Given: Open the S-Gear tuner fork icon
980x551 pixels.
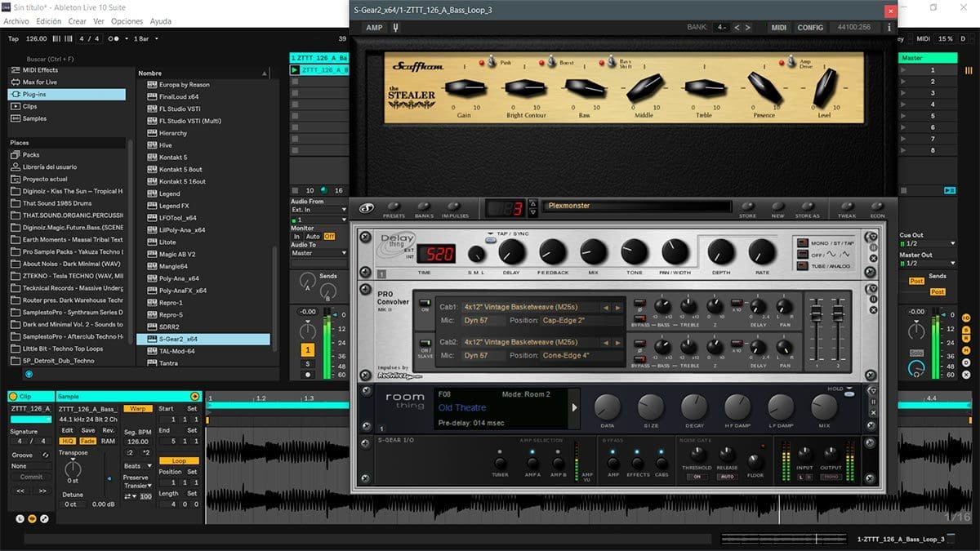Looking at the screenshot, I should (x=397, y=27).
